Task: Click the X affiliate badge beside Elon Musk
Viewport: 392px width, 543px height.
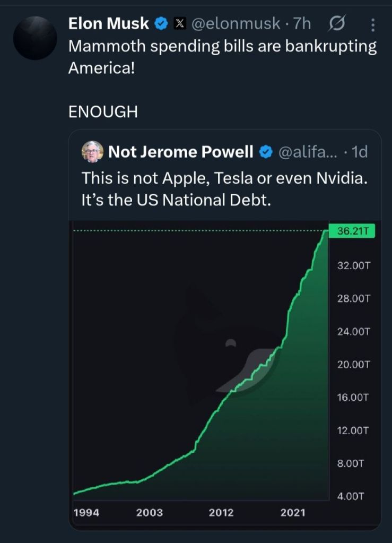Action: click(x=180, y=23)
